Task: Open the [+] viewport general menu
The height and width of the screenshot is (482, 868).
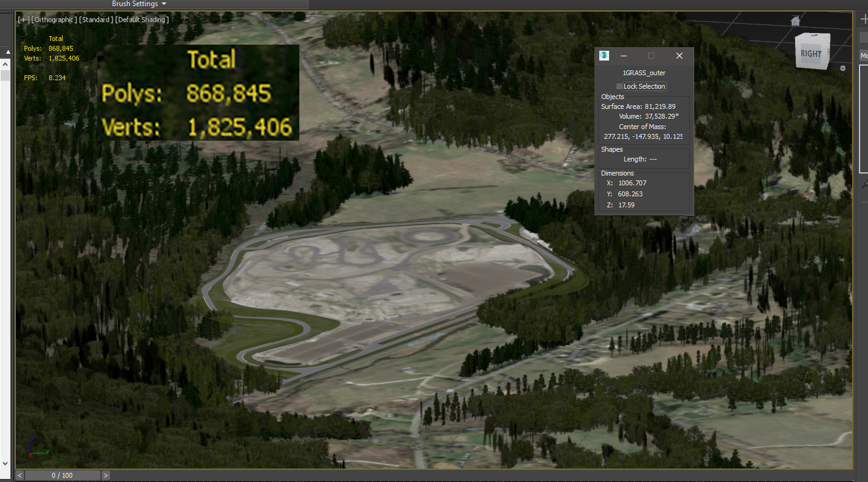Action: [23, 20]
